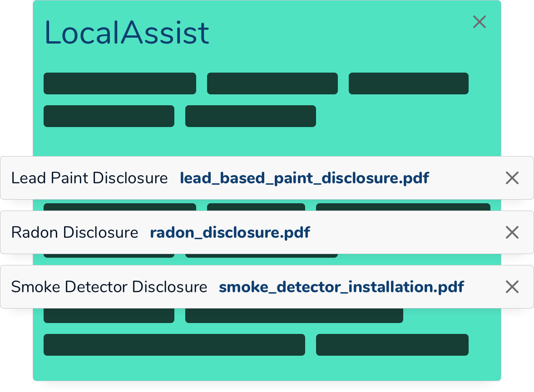Select the Lead Paint Disclosure label
The height and width of the screenshot is (392, 534).
click(90, 178)
